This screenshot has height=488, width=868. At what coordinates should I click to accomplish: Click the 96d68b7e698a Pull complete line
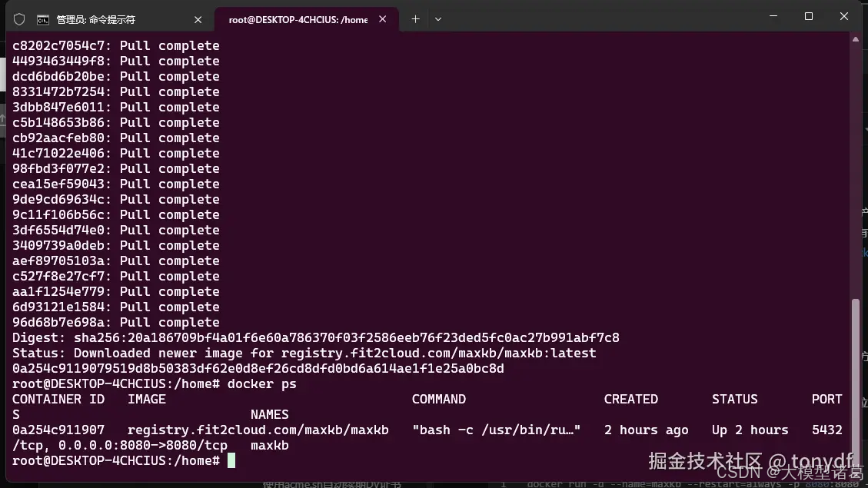coord(115,323)
